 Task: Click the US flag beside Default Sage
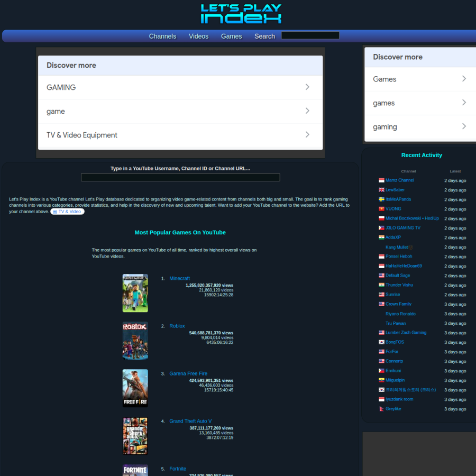point(381,276)
